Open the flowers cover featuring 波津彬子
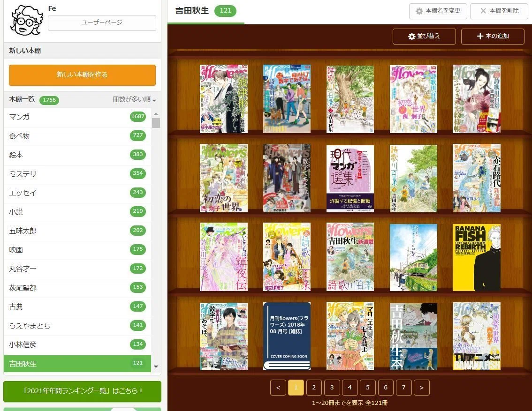Screen dimensions: 532x411 (224, 99)
